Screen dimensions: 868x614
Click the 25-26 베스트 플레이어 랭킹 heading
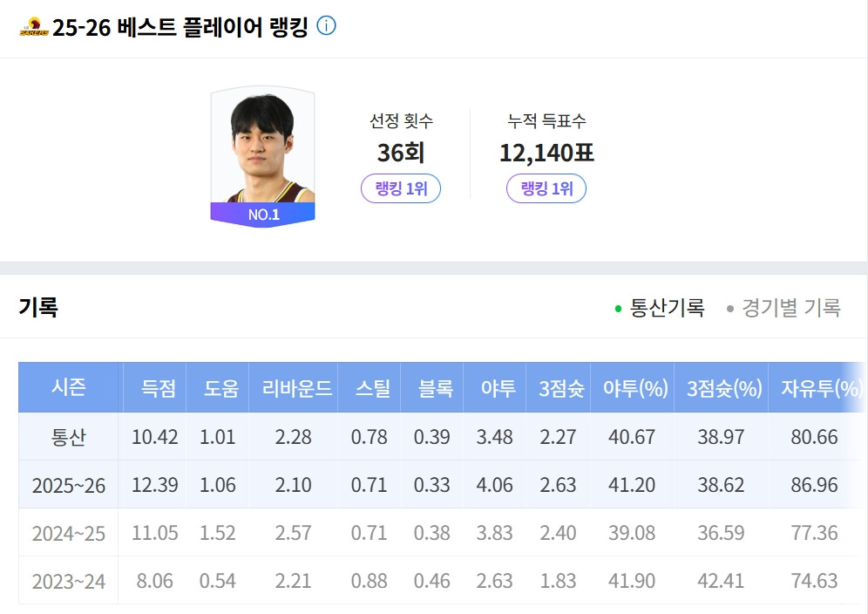180,28
